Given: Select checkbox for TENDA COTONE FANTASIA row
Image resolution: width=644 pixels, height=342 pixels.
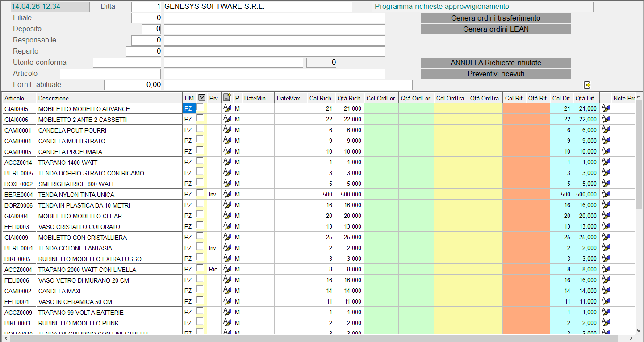Looking at the screenshot, I should click(200, 247).
